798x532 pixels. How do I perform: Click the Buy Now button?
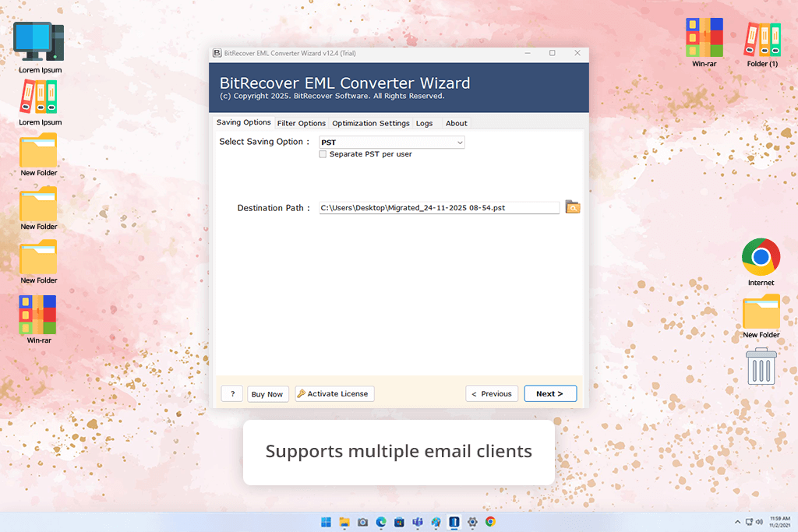click(267, 394)
